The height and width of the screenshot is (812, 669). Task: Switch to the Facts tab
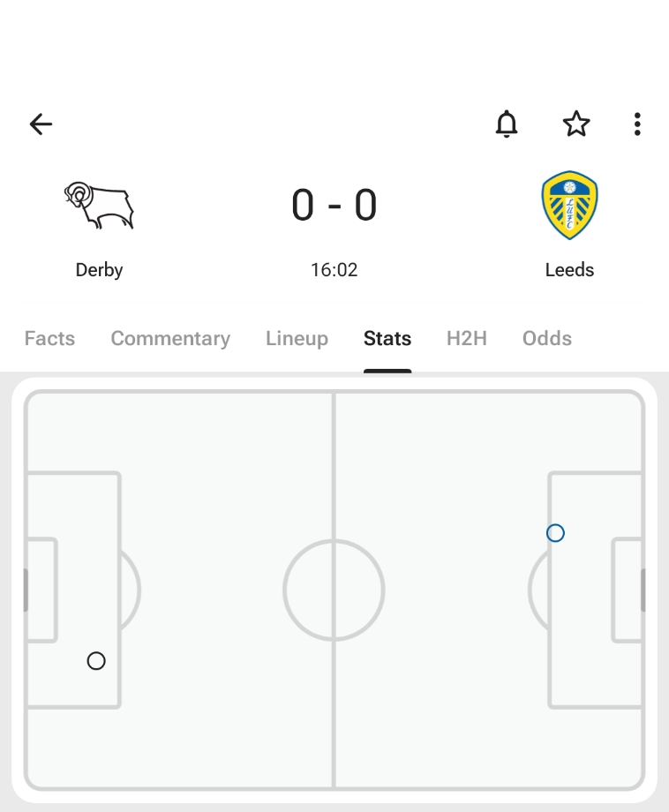49,339
